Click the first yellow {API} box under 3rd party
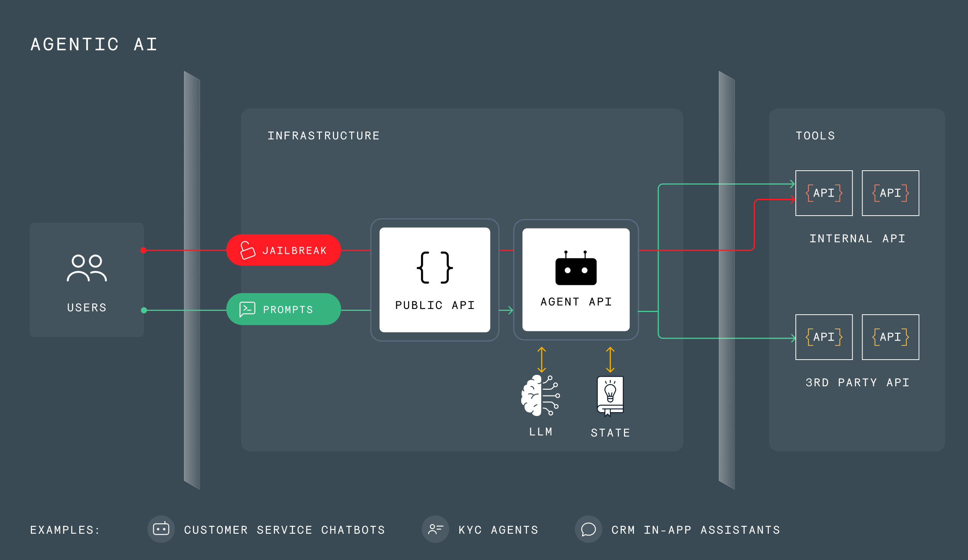 (824, 337)
